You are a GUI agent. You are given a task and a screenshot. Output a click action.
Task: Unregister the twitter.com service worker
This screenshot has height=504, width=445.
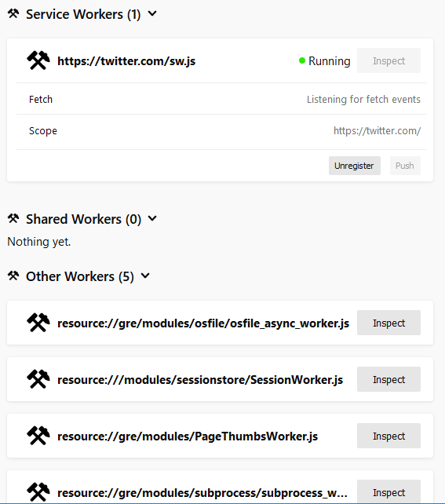pyautogui.click(x=355, y=166)
